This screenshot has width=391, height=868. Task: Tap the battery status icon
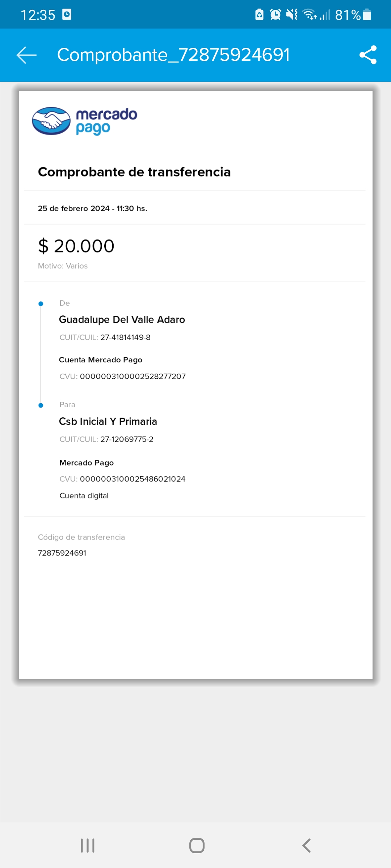[367, 15]
